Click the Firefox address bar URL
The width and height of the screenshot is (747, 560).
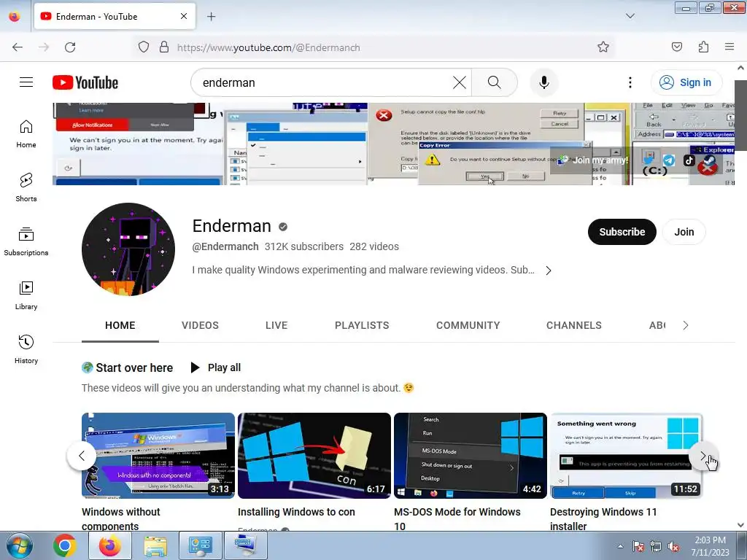(x=268, y=47)
